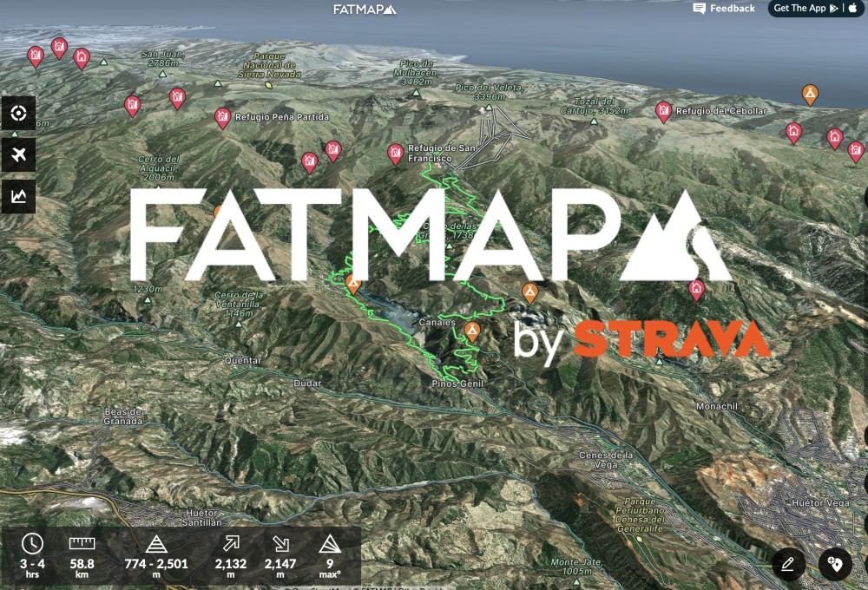Activate the airplane flyover tool
The width and height of the screenshot is (868, 590).
[18, 155]
